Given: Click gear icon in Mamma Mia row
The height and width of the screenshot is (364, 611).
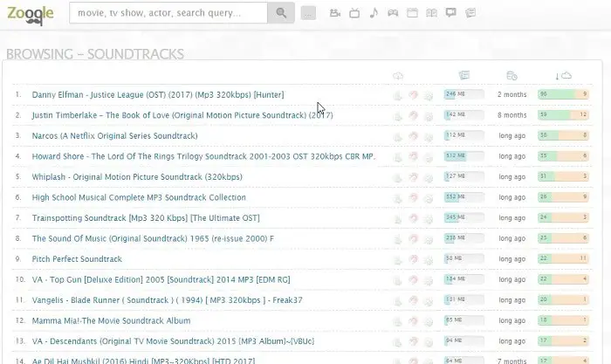Looking at the screenshot, I should tap(429, 321).
